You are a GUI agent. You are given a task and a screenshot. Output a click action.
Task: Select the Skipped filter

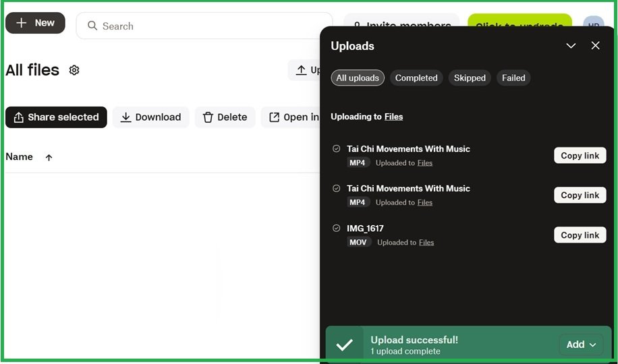click(470, 78)
